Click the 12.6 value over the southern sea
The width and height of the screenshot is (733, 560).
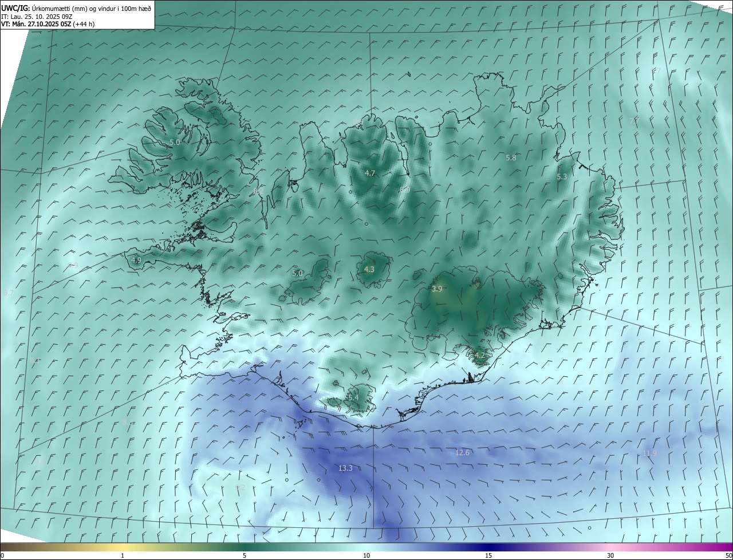462,453
